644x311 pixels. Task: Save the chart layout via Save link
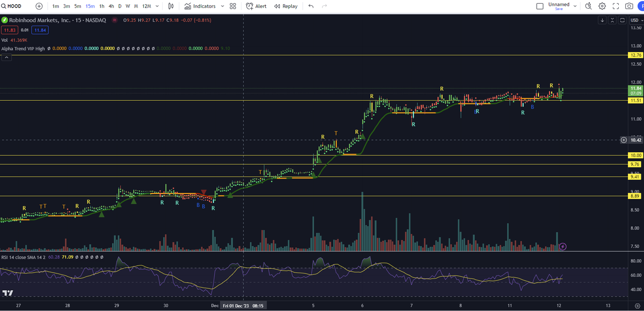point(559,9)
